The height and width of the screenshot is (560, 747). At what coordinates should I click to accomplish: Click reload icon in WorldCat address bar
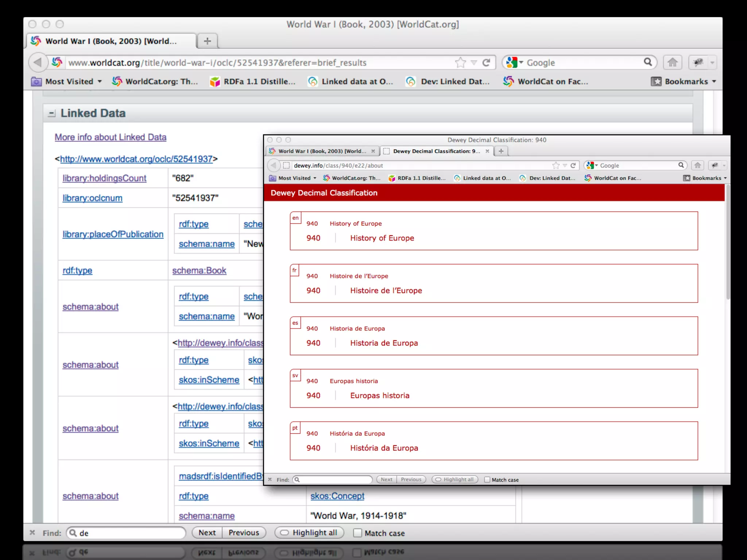(x=486, y=63)
